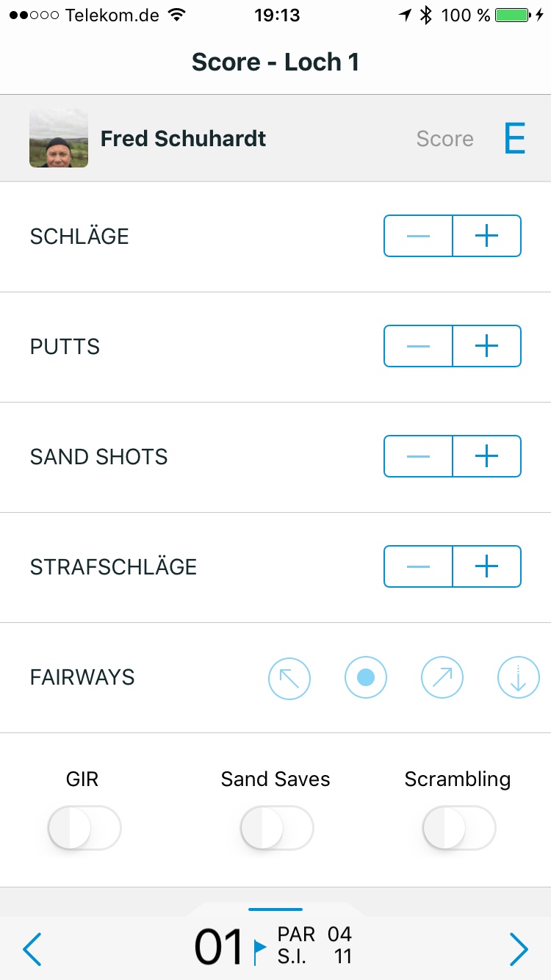Screen dimensions: 551x980
Task: Add a sand shot with plus
Action: pos(486,456)
